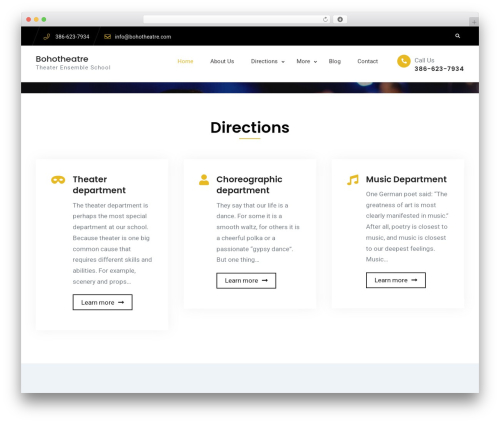Screen dimensions: 500x423
Task: Go to the Home menu item
Action: coord(185,61)
